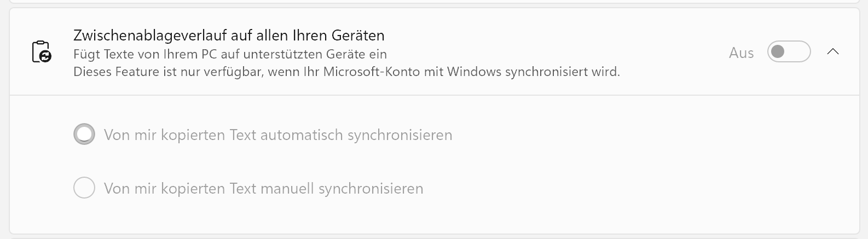Select automatic text sync radio button
The width and height of the screenshot is (868, 239).
84,135
